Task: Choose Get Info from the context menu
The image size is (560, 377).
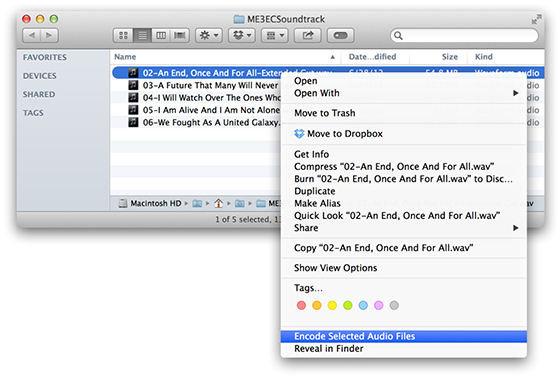Action: [x=404, y=154]
